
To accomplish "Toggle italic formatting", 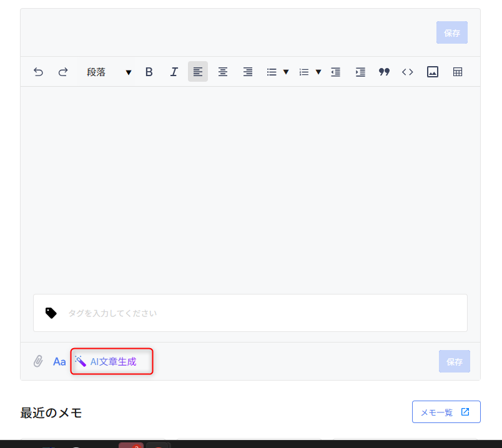I will 174,72.
